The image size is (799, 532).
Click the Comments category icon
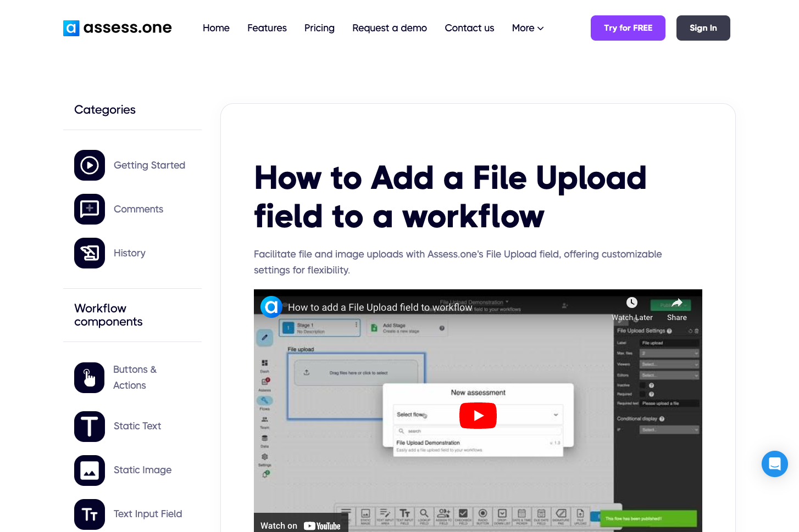point(89,209)
